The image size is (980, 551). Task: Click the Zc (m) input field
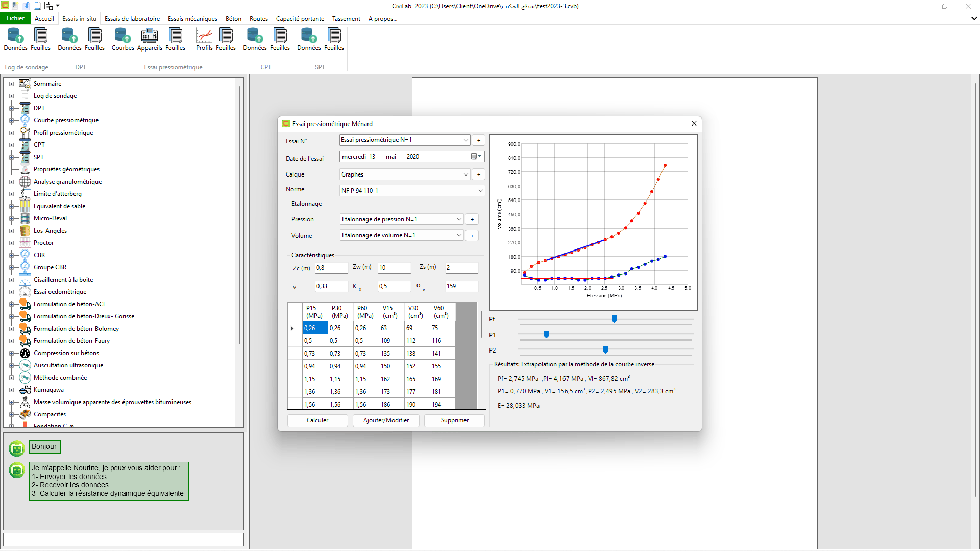coord(331,268)
